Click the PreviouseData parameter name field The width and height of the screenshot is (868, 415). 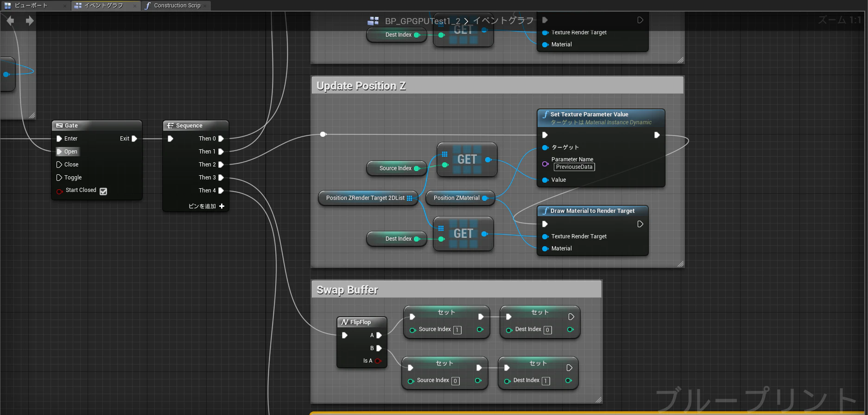574,167
